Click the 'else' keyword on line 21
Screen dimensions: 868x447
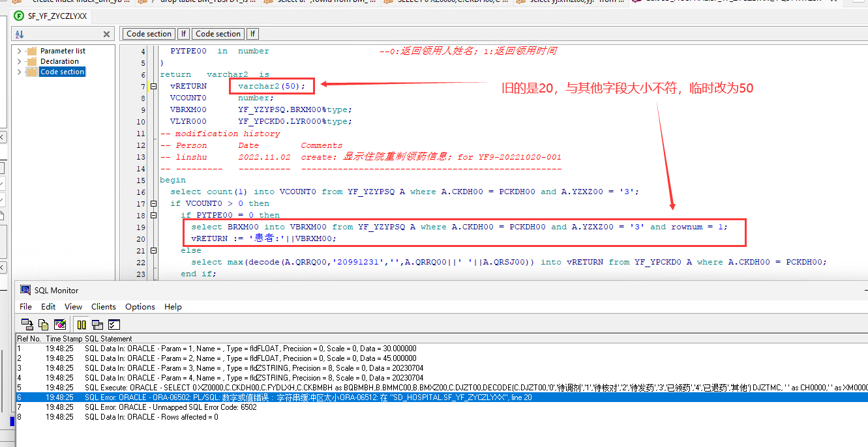tap(191, 250)
